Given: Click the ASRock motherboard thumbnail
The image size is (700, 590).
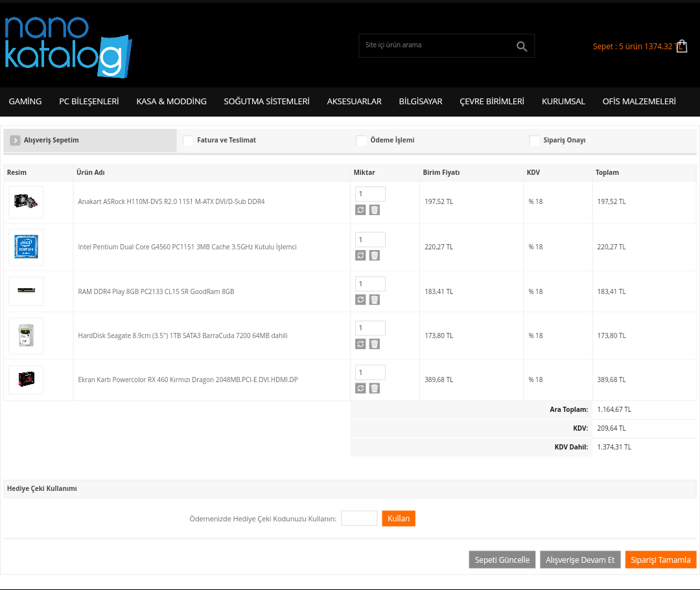Looking at the screenshot, I should pos(27,202).
